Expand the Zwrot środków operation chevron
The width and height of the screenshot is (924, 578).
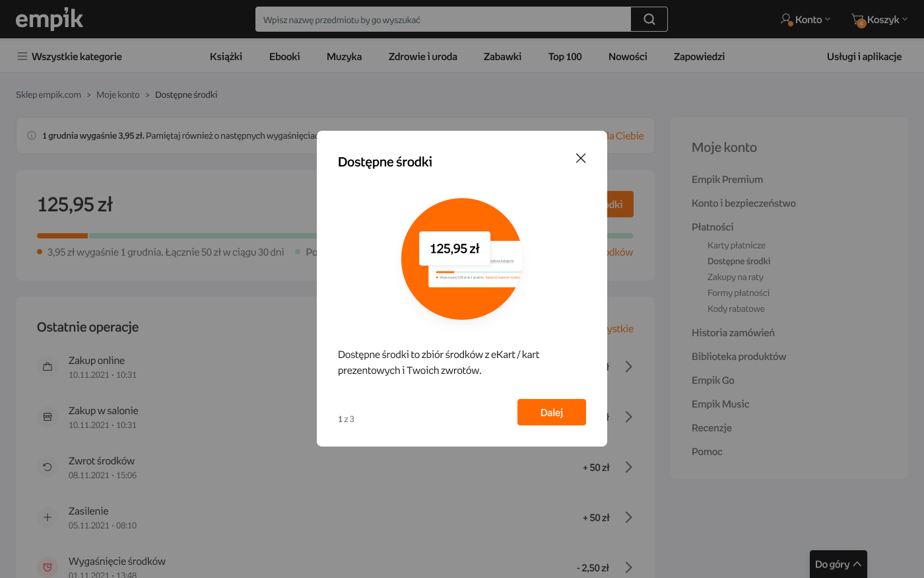(x=628, y=467)
